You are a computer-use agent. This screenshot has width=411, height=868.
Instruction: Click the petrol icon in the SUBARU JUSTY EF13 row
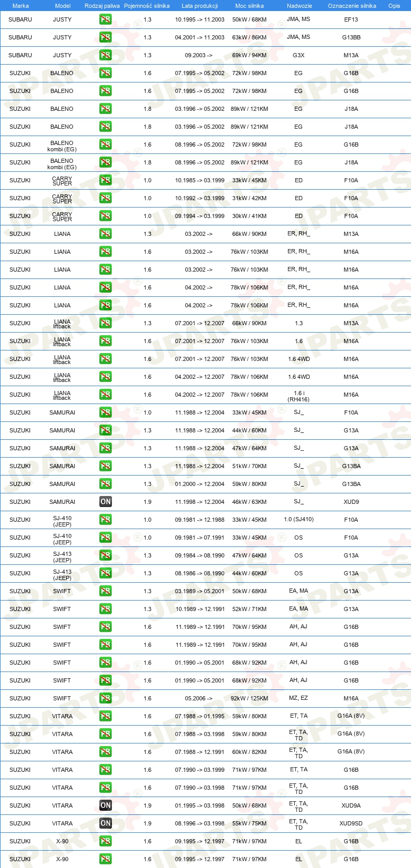click(106, 19)
